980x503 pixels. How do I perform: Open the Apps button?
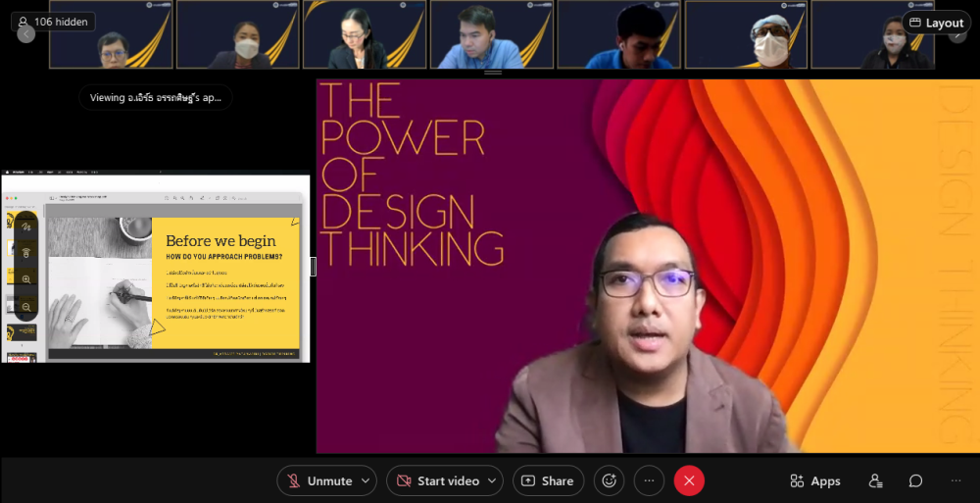pyautogui.click(x=815, y=480)
